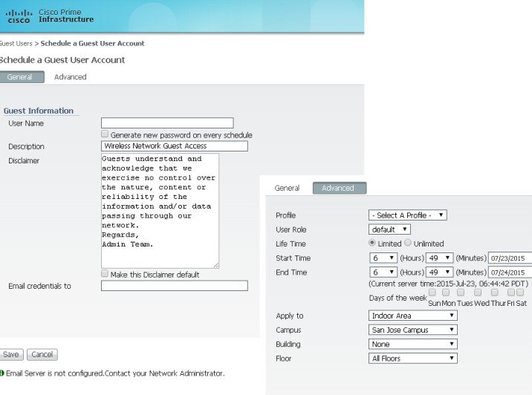Select the Unlimited life time radio button
The height and width of the screenshot is (395, 532).
point(408,243)
